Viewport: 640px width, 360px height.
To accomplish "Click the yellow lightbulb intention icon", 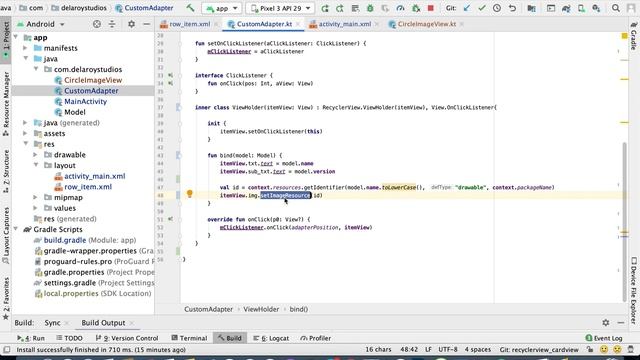I will (189, 194).
